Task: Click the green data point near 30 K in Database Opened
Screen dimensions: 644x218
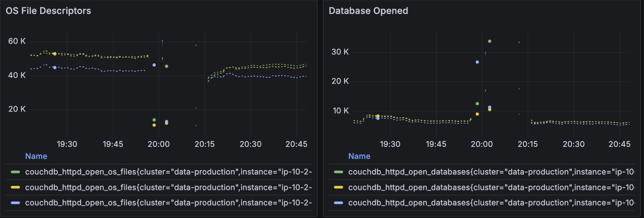Action: click(x=490, y=41)
